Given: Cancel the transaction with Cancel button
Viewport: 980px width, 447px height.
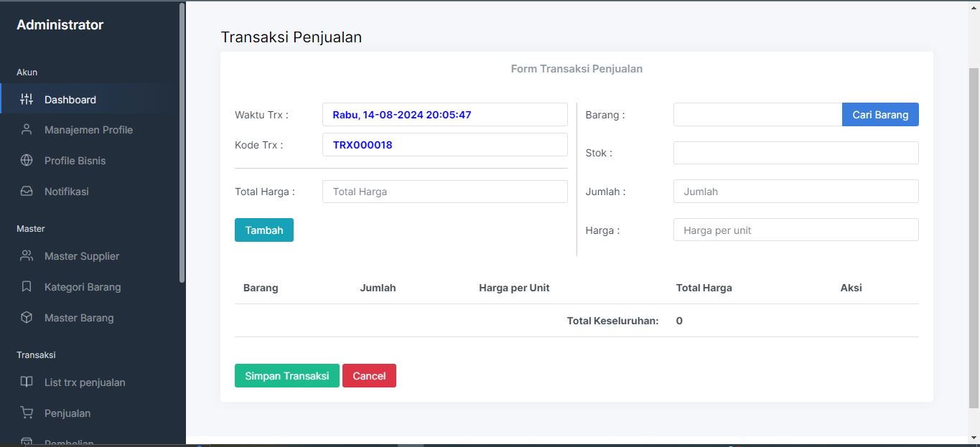Looking at the screenshot, I should coord(369,376).
